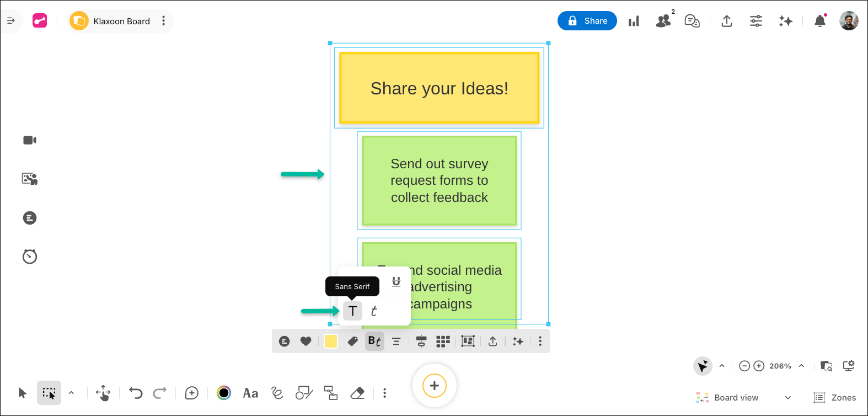Align selected ideas with align icon

[x=421, y=342]
